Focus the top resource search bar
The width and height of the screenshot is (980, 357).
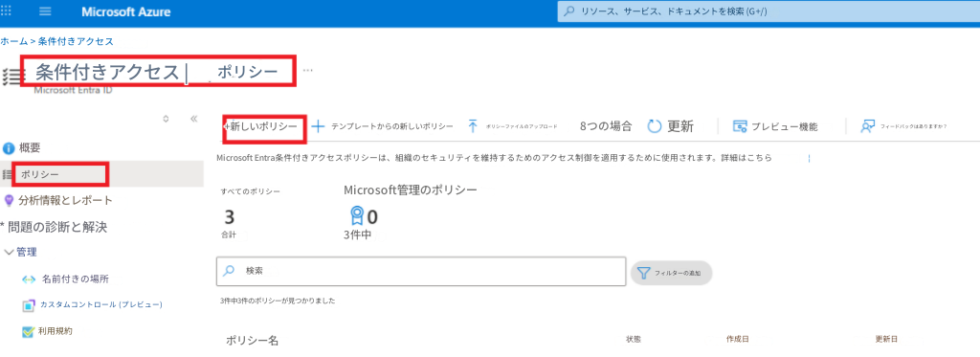768,11
